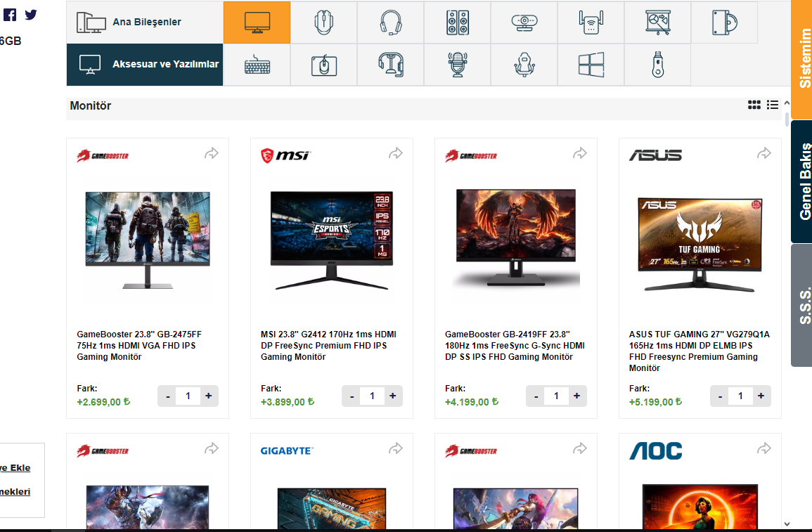Viewport: 812px width, 532px height.
Task: Open the Speakers category icon
Action: pos(457,22)
